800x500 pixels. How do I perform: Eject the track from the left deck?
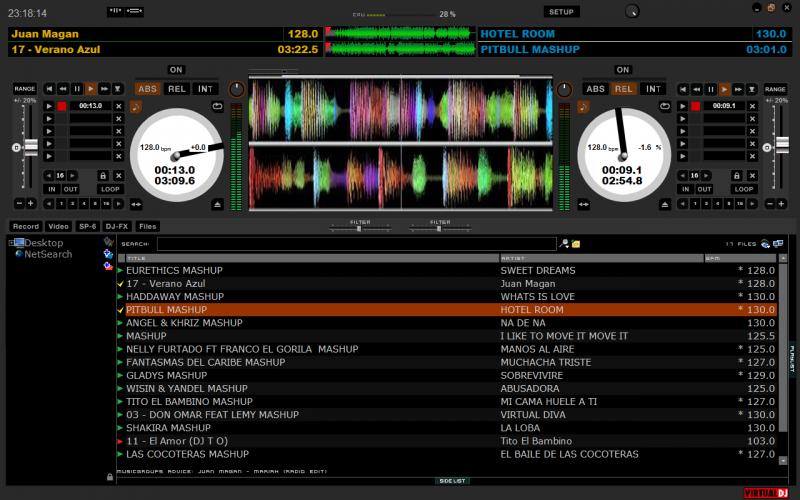coord(217,205)
